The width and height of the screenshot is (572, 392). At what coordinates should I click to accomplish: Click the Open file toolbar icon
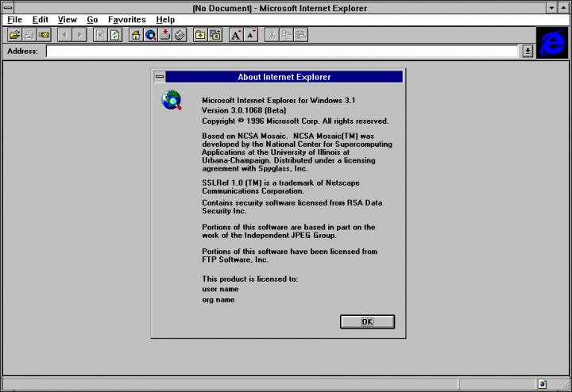(14, 35)
